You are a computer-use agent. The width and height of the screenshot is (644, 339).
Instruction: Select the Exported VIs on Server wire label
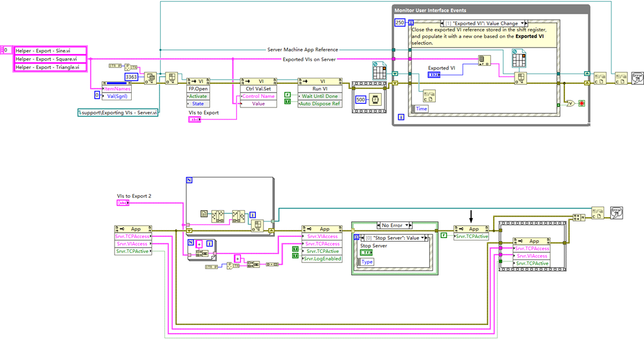click(309, 59)
